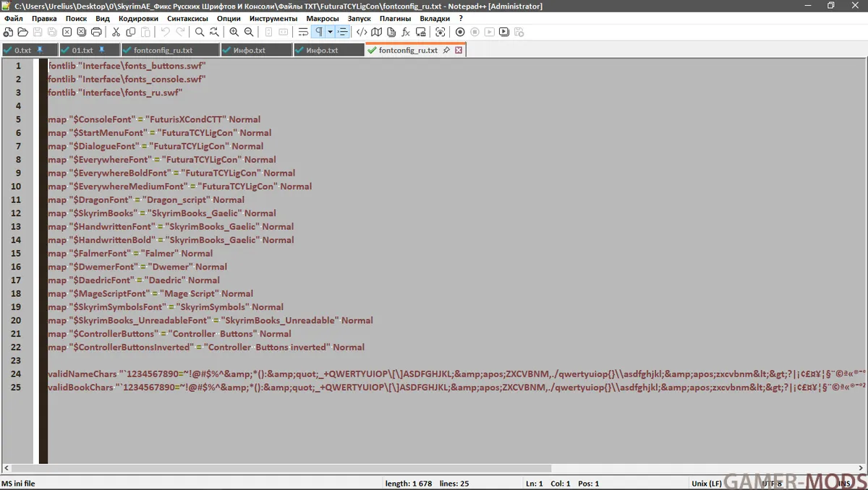Toggle the indent guide button

tap(343, 32)
